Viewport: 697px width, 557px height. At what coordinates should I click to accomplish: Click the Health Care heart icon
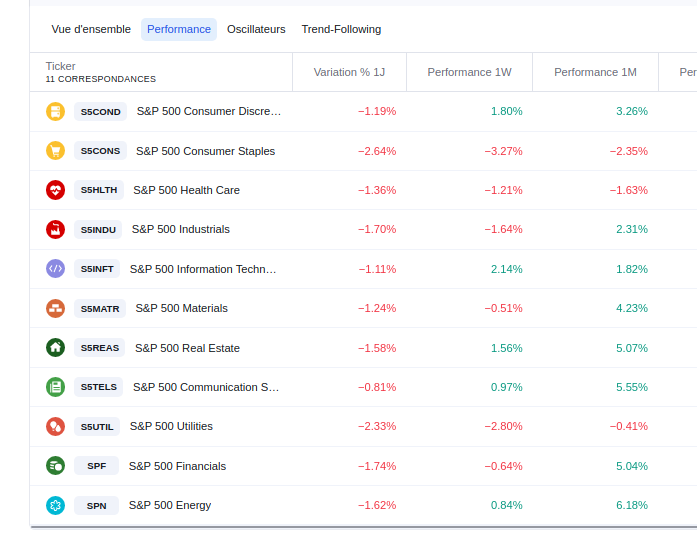[x=55, y=190]
